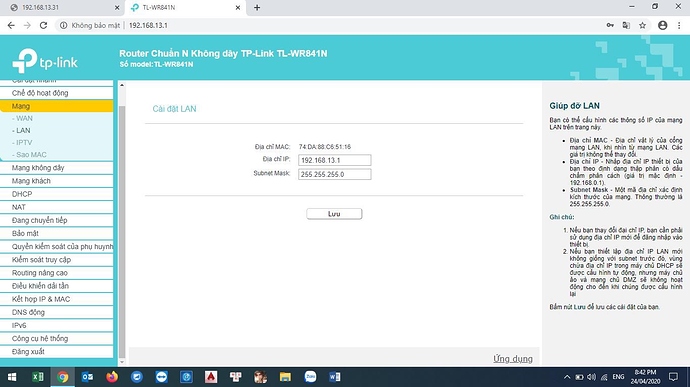Open the Mạng không dây menu
The image size is (690, 387).
point(57,168)
